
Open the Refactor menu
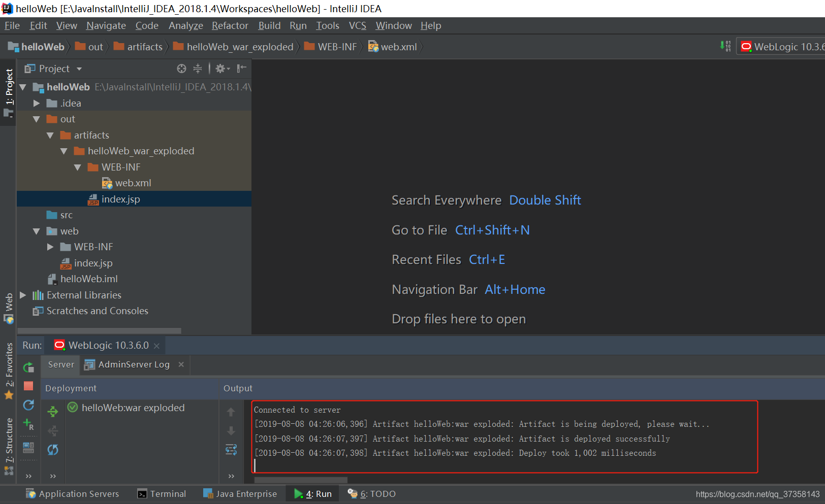[230, 25]
